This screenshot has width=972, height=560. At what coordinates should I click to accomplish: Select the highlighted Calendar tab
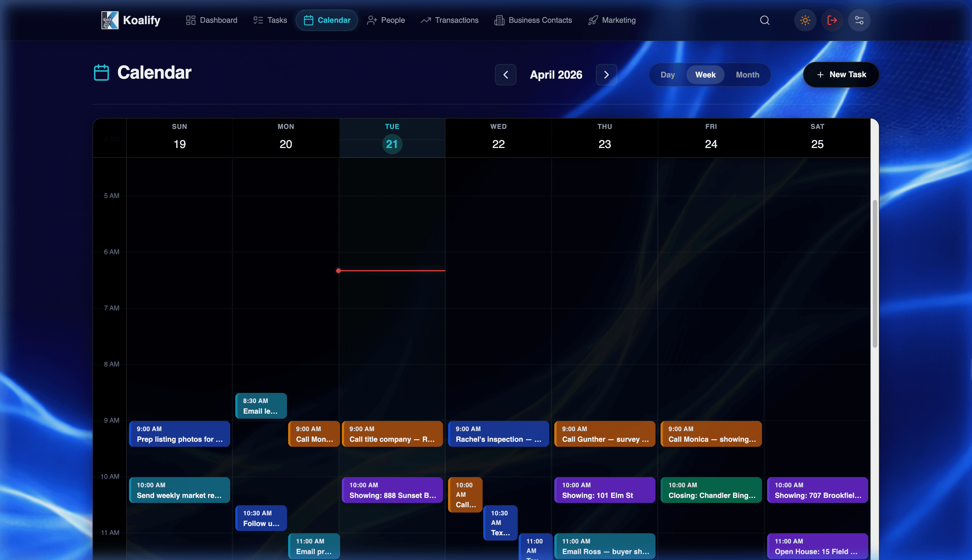[x=326, y=20]
